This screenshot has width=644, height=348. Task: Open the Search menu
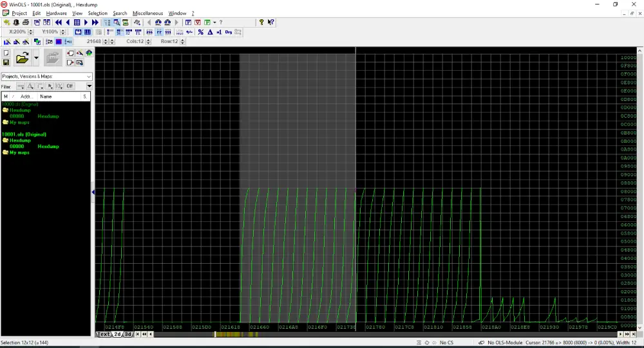(x=120, y=13)
